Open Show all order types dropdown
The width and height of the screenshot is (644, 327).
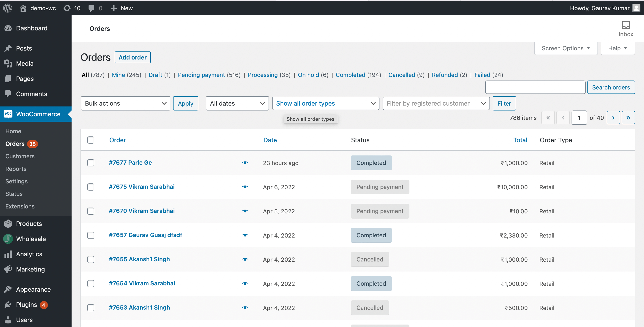coord(325,103)
